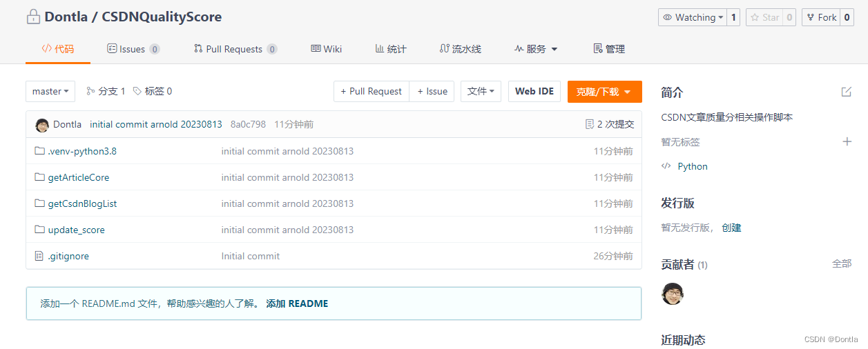This screenshot has height=349, width=868.
Task: Click the Python language label
Action: tap(693, 166)
